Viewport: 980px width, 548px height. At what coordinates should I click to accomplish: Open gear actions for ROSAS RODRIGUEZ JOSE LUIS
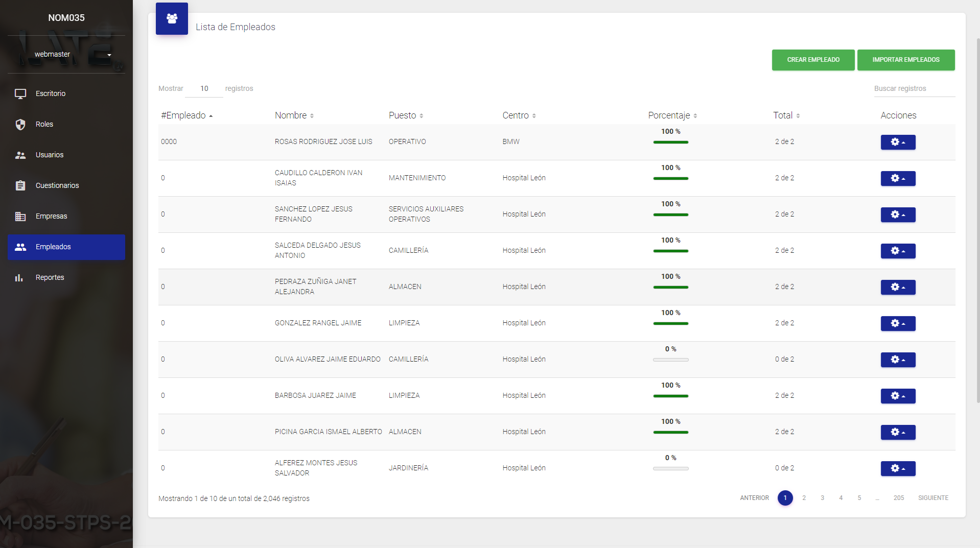[x=898, y=142]
